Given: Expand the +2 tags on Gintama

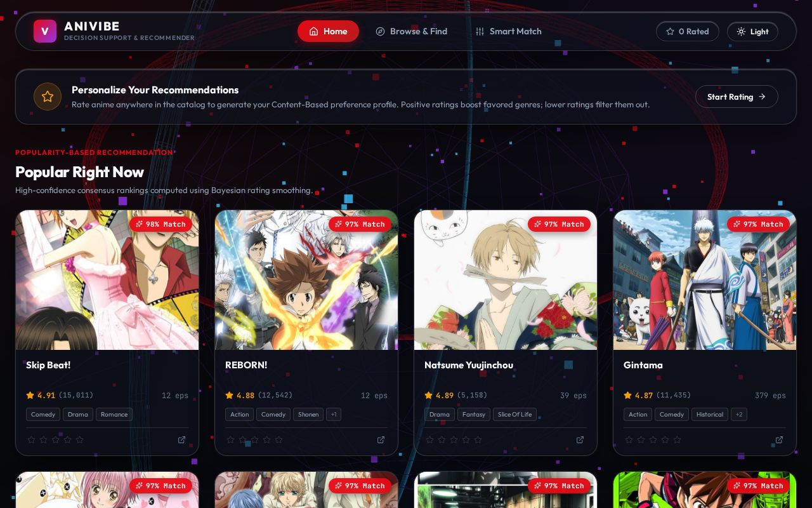Looking at the screenshot, I should coord(738,415).
